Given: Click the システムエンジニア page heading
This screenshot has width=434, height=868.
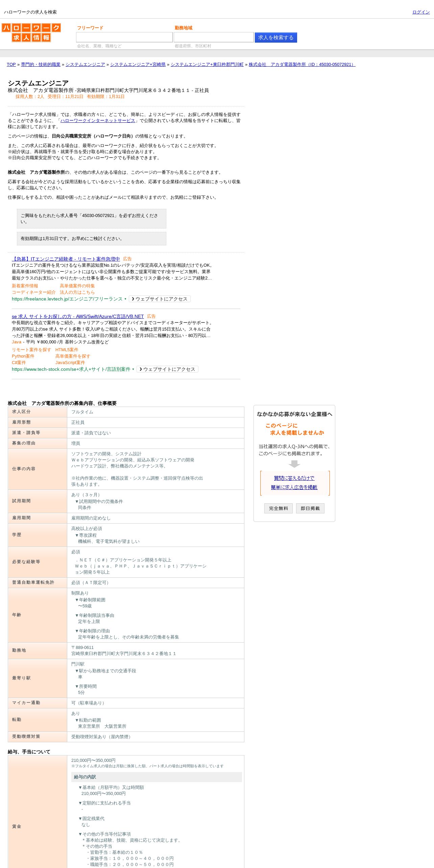Looking at the screenshot, I should click(x=38, y=83).
